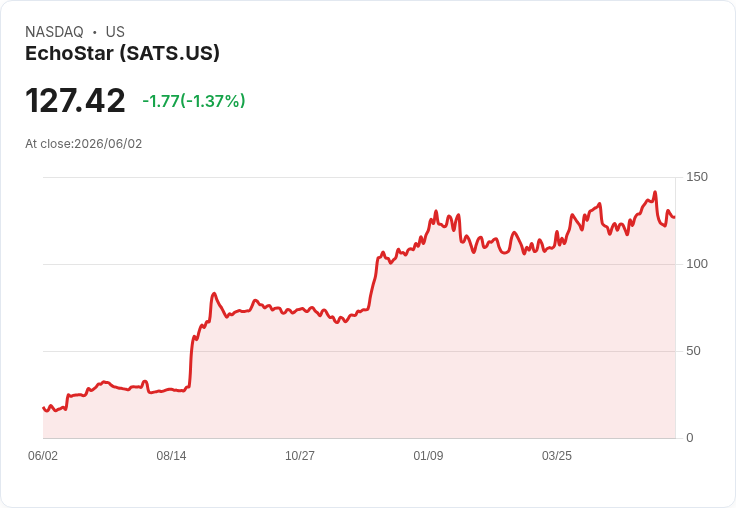Select the 06/02 date on x-axis

43,455
